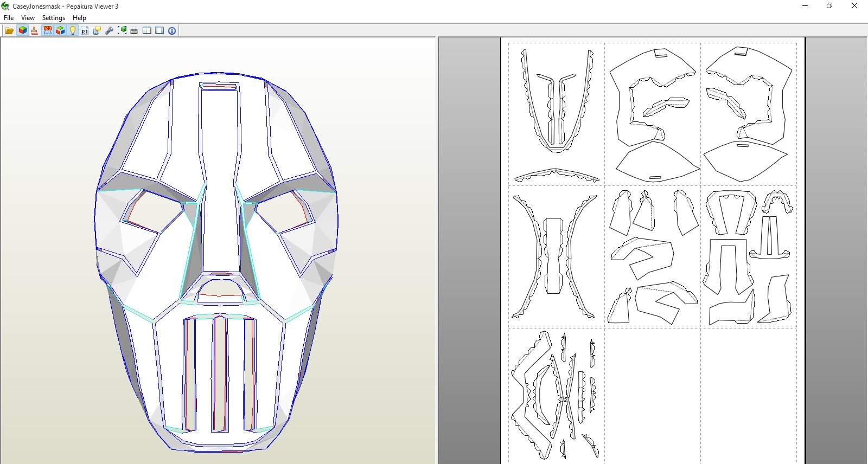
Task: Toggle the edge ID numbers (123) icon
Action: tap(47, 30)
